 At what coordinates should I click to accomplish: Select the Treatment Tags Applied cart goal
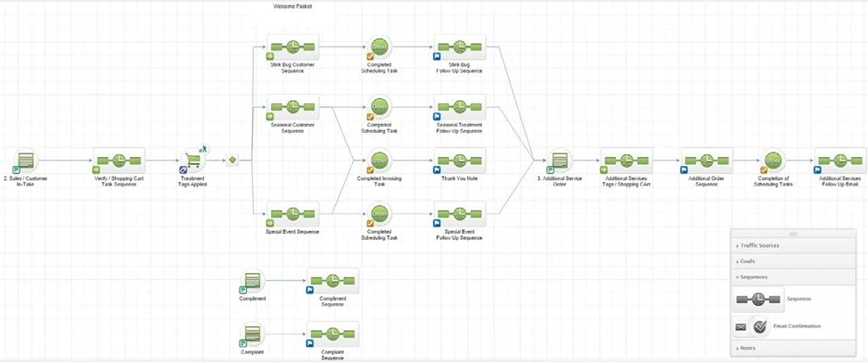point(192,161)
